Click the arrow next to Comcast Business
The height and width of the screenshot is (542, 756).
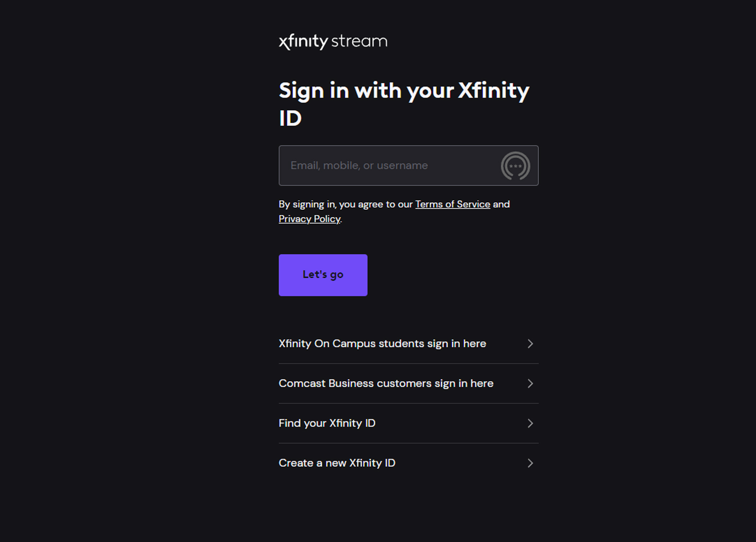(x=530, y=384)
